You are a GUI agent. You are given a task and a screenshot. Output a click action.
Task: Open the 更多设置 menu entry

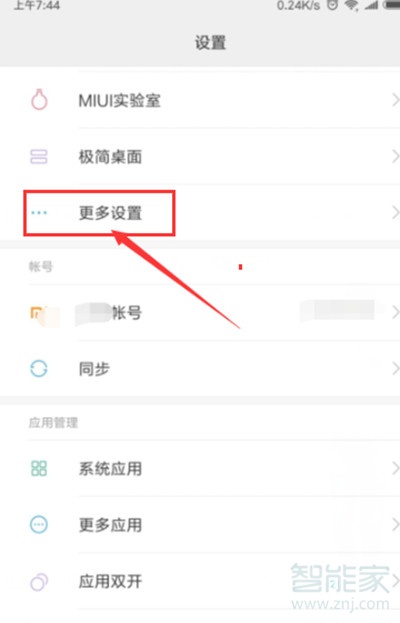[x=200, y=213]
